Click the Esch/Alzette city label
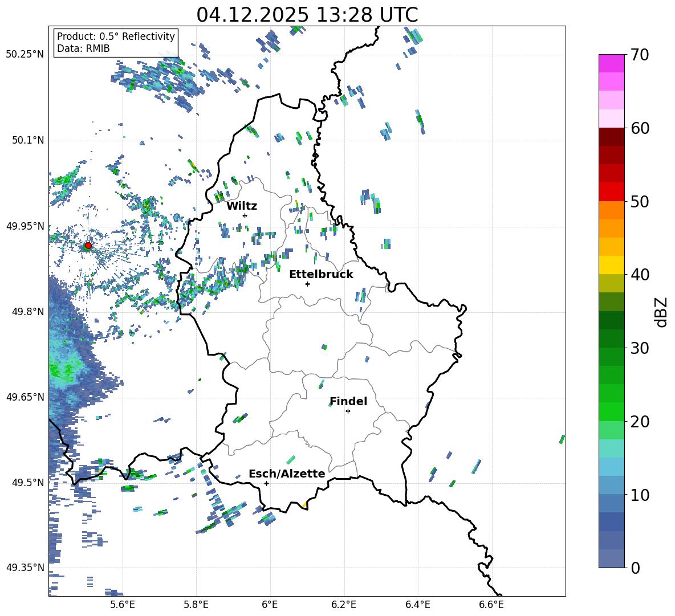675x616 pixels. point(287,474)
